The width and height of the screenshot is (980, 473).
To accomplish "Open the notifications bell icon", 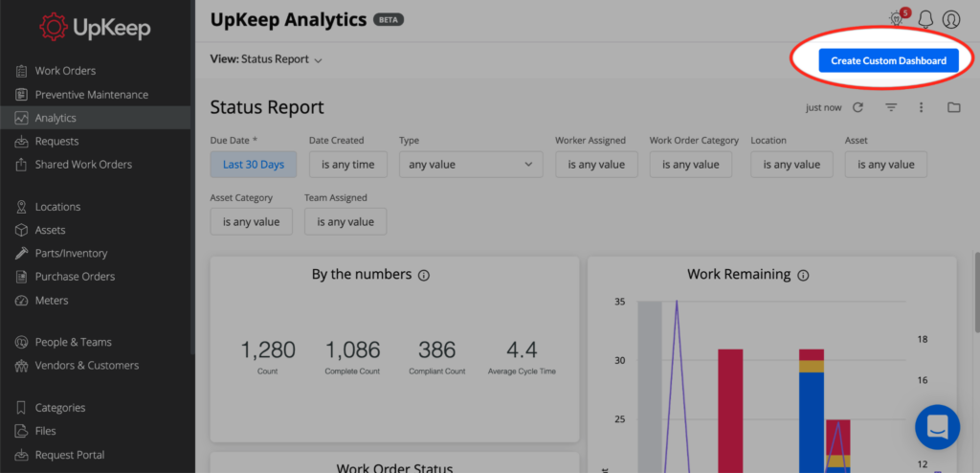I will click(x=924, y=18).
